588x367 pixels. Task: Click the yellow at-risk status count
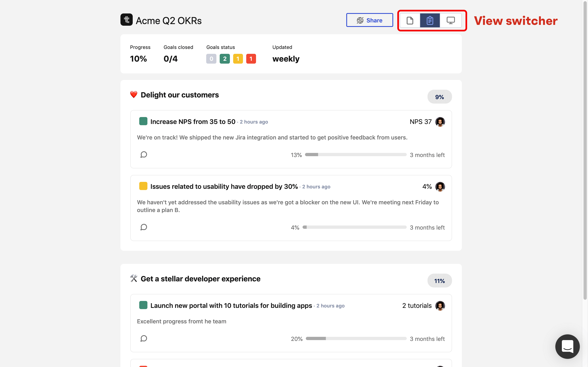[238, 59]
